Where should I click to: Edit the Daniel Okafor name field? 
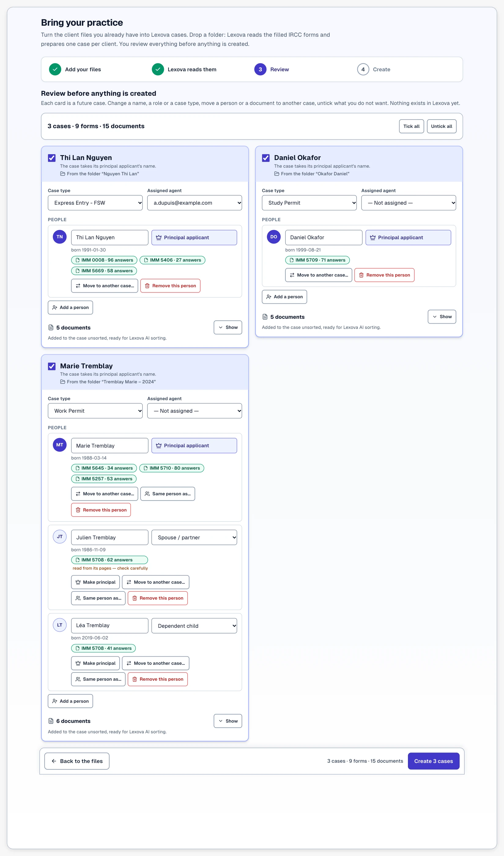click(x=324, y=237)
